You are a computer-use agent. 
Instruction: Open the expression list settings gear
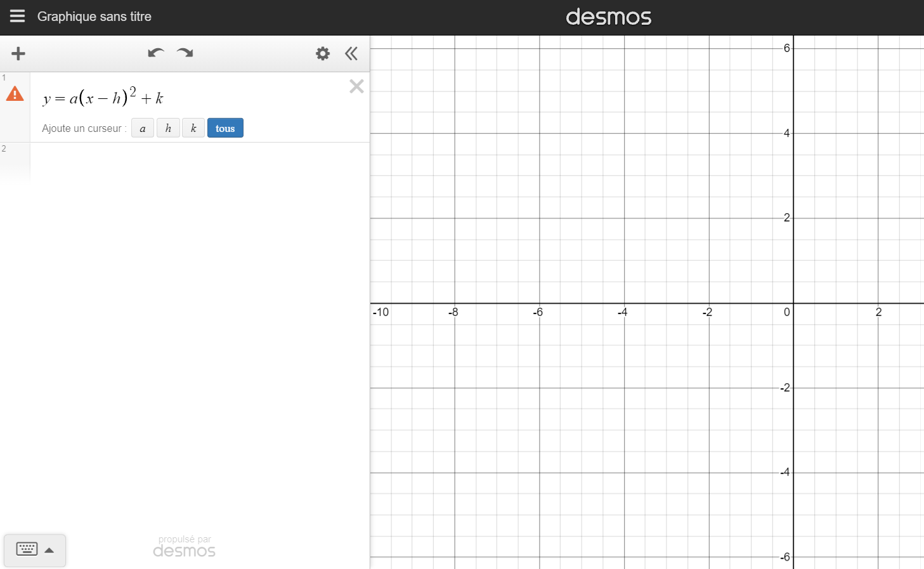click(x=323, y=54)
